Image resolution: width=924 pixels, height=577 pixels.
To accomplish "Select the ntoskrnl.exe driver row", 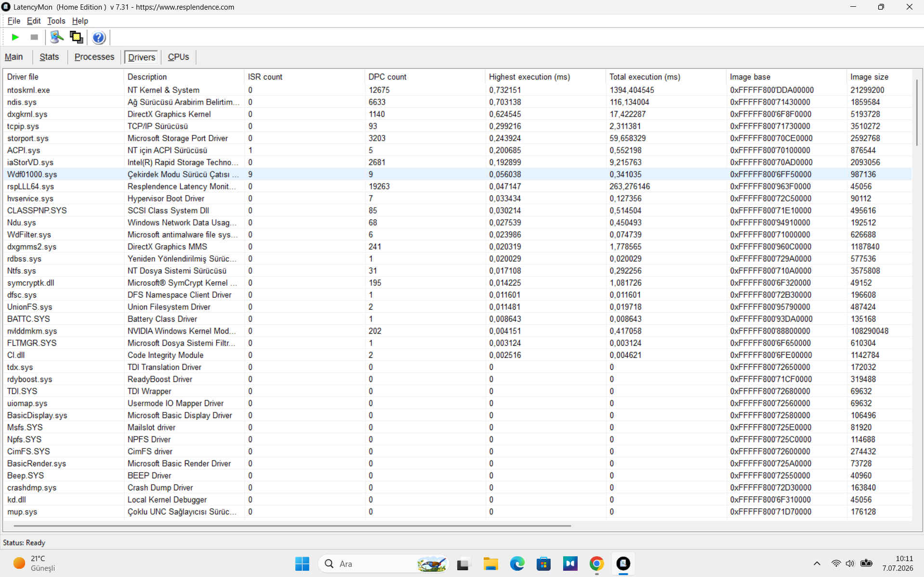I will (458, 90).
